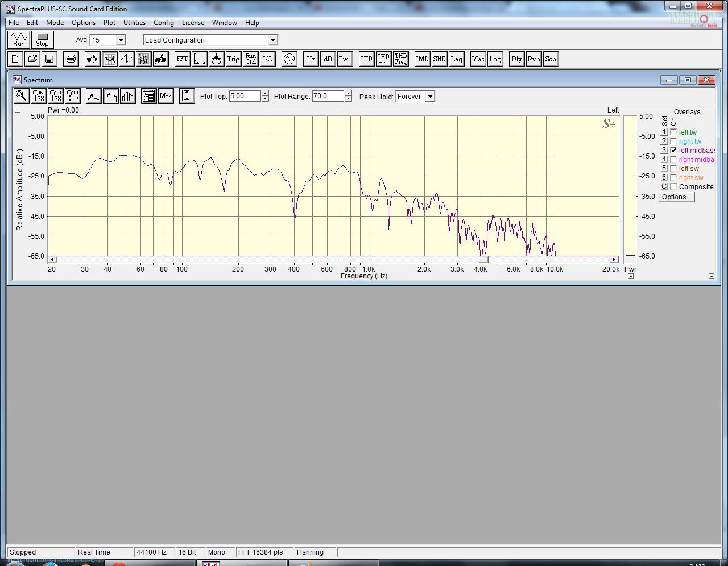Select the Trig trigger toolbar icon
The image size is (728, 566).
[x=233, y=59]
